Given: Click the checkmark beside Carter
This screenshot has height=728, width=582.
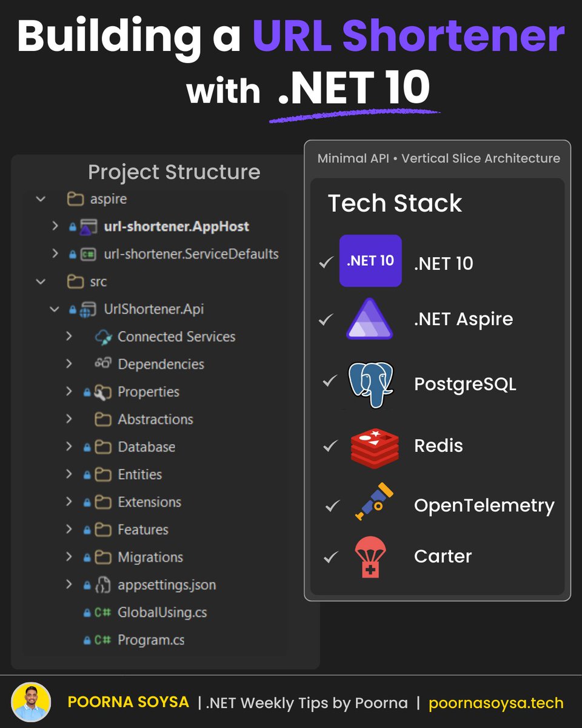Looking at the screenshot, I should pyautogui.click(x=330, y=556).
